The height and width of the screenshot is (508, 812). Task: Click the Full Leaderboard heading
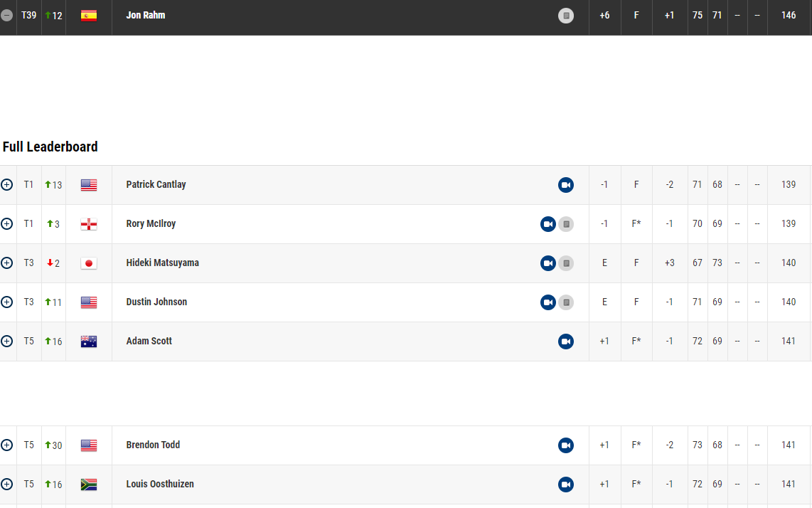pos(50,147)
